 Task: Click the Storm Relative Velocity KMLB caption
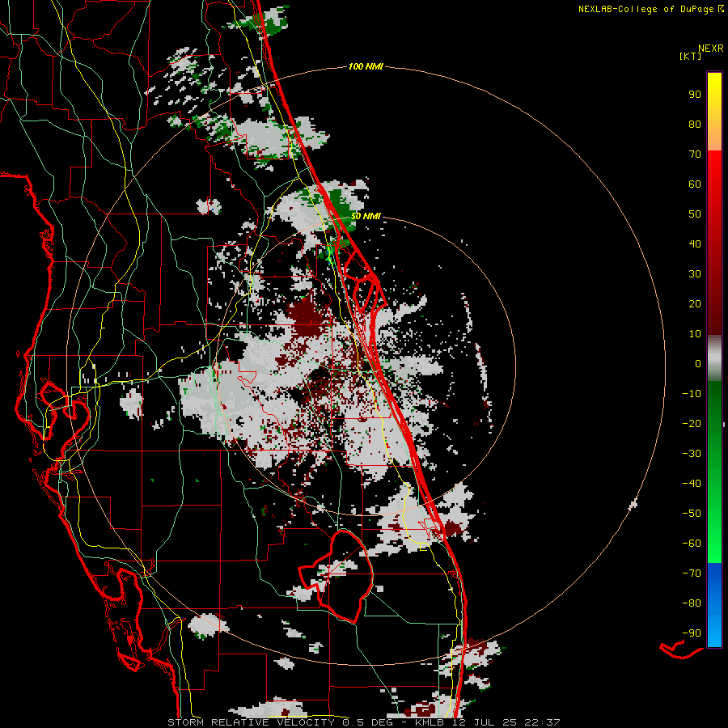coord(363,722)
